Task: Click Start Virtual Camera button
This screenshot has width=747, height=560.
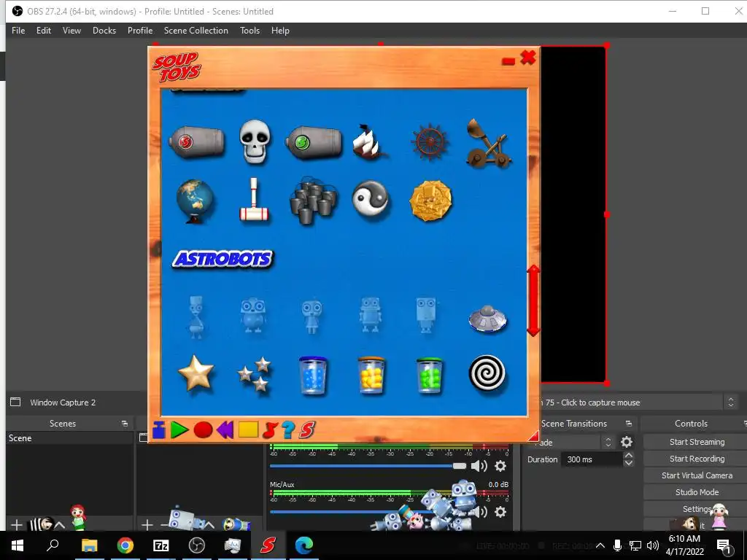Action: [x=697, y=475]
